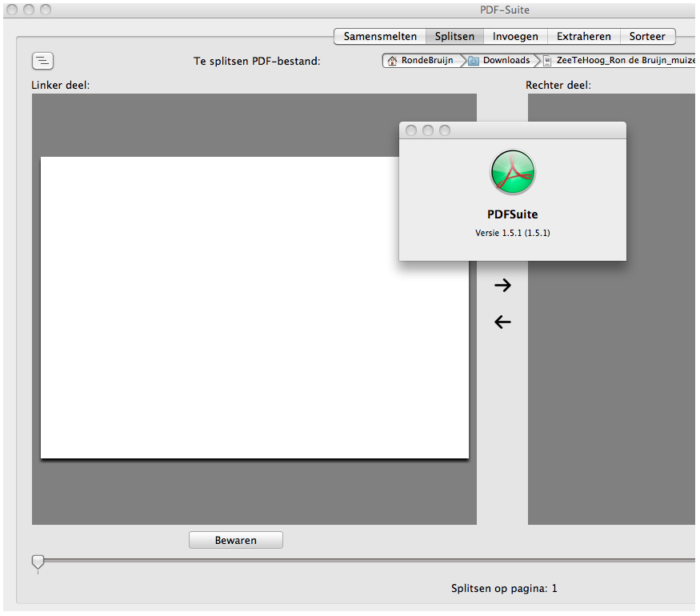Open the Sorteer tab
Viewport: 700px width, 616px height.
pos(647,36)
